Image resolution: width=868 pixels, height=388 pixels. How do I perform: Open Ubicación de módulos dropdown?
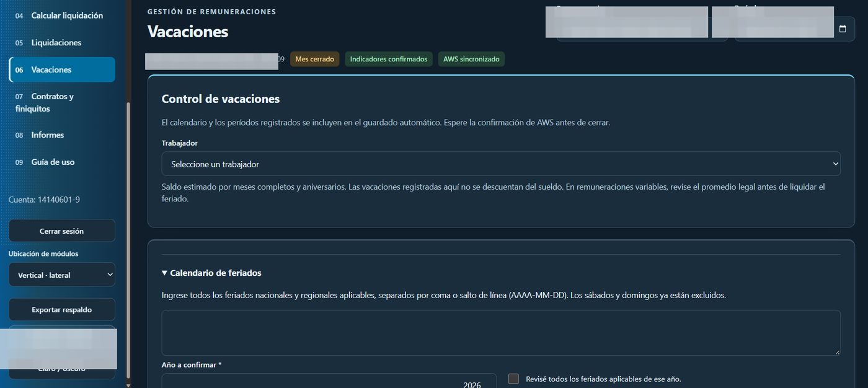62,275
